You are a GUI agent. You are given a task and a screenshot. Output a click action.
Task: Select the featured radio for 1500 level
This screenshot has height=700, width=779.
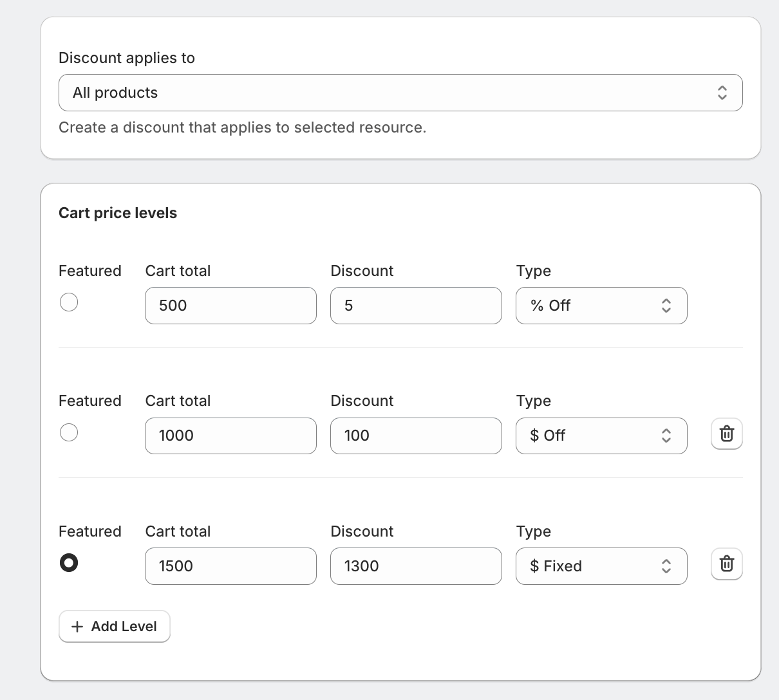[x=69, y=563]
